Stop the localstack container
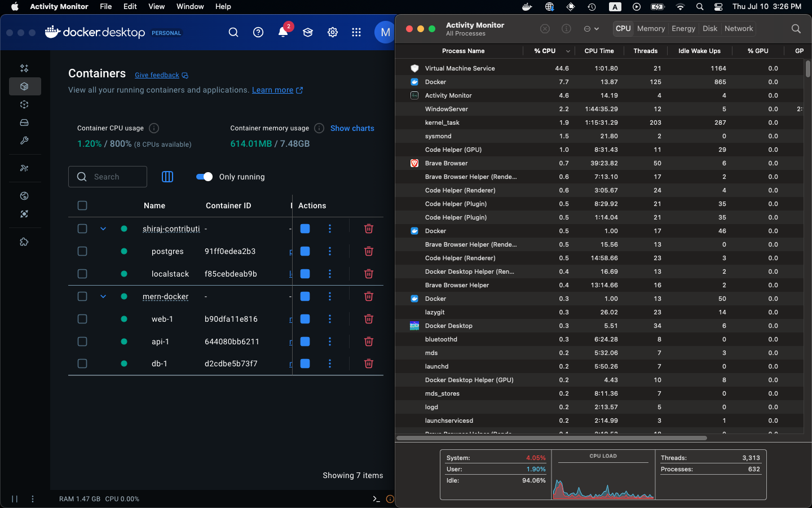812x508 pixels. 305,274
